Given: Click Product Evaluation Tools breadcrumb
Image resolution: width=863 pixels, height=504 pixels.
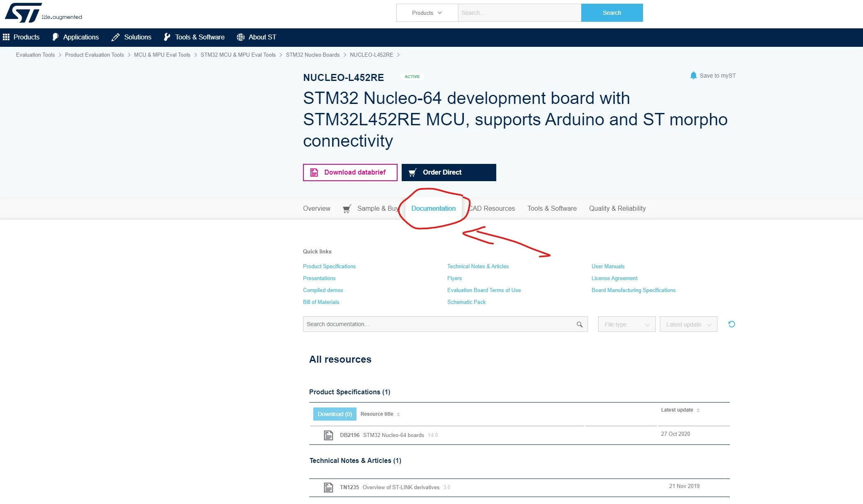Looking at the screenshot, I should 94,55.
